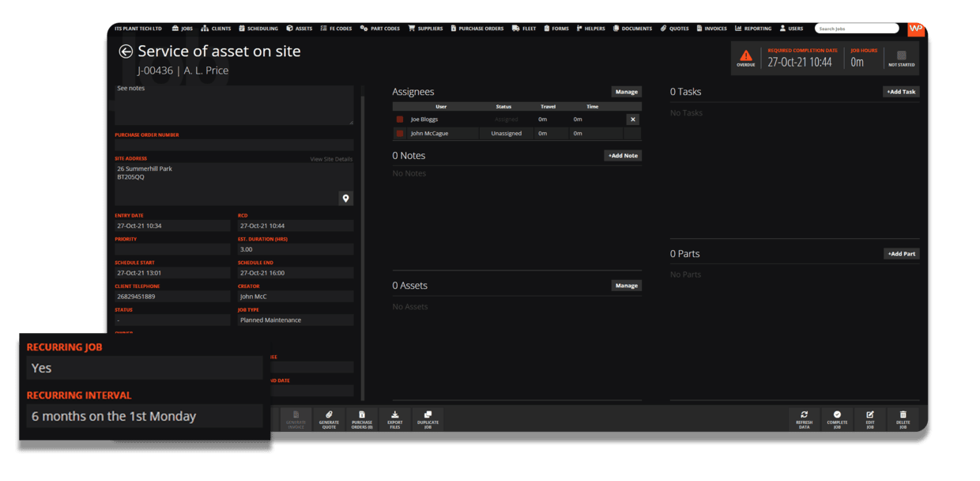The width and height of the screenshot is (980, 481).
Task: Click the +Add Task button
Action: pyautogui.click(x=901, y=91)
